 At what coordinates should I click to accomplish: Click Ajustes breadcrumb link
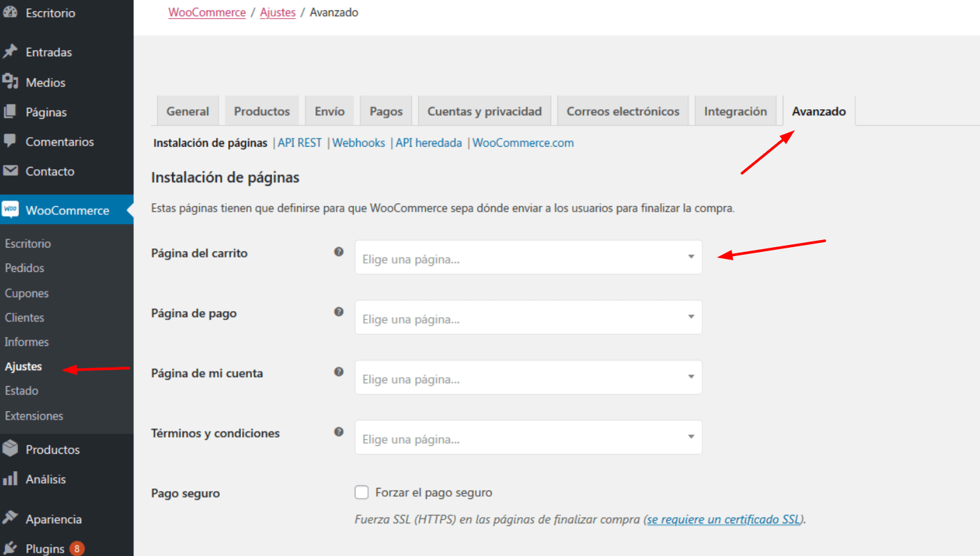[278, 13]
